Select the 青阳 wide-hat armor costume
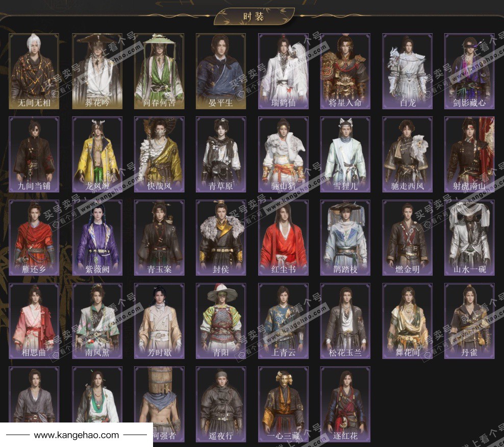The height and width of the screenshot is (447, 504). [221, 320]
